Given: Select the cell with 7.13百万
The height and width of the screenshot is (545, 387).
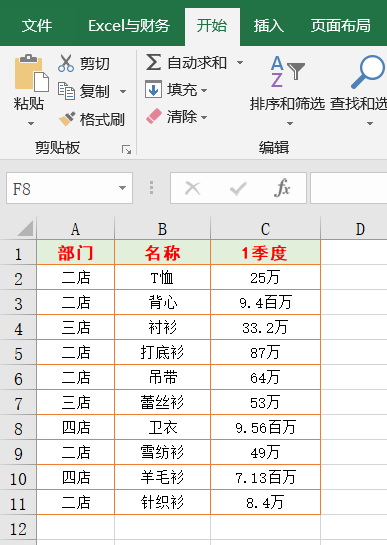Looking at the screenshot, I should [x=265, y=478].
